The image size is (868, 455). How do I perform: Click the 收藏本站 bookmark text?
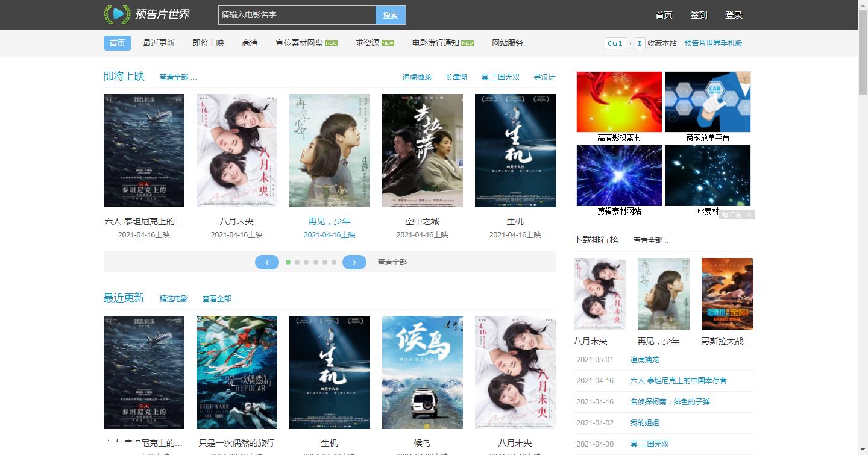(x=662, y=43)
